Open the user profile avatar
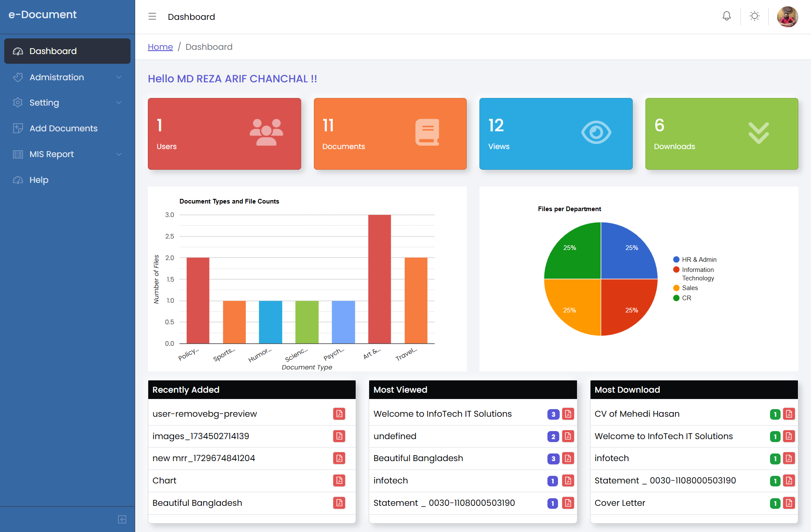 [x=787, y=17]
